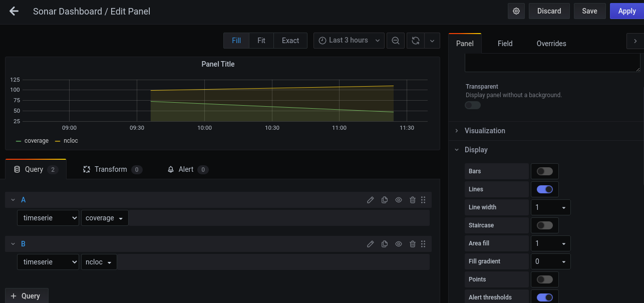This screenshot has width=644, height=303.
Task: Turn off the Lines toggle
Action: [544, 189]
